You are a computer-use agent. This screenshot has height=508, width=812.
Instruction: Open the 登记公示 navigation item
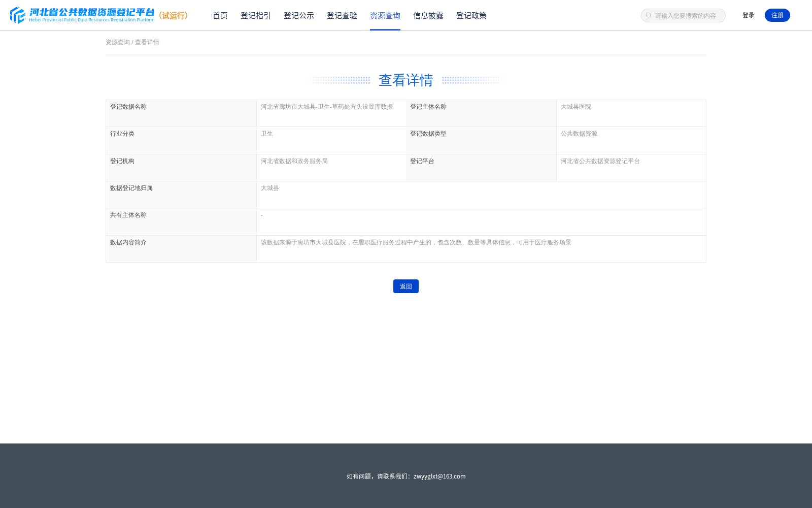pyautogui.click(x=299, y=16)
